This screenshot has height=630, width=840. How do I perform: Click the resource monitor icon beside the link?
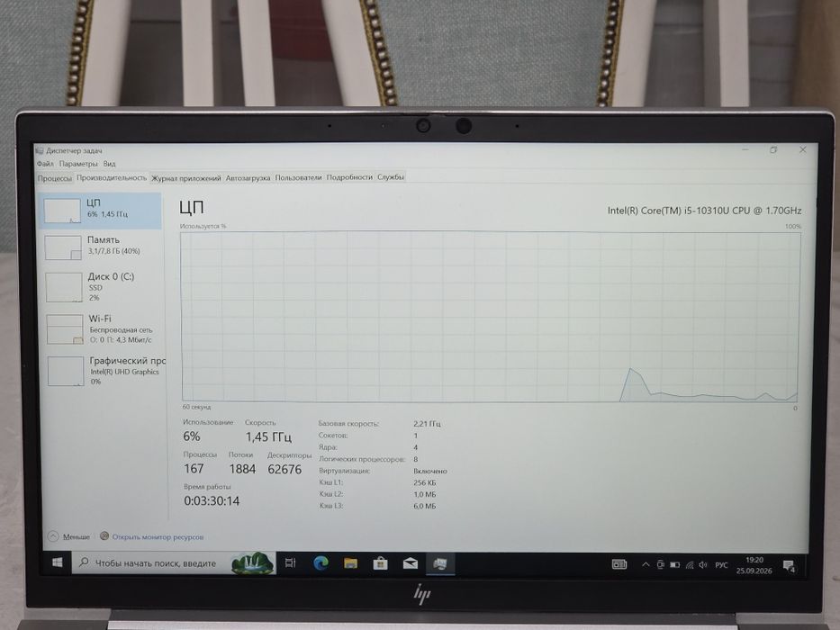(104, 535)
